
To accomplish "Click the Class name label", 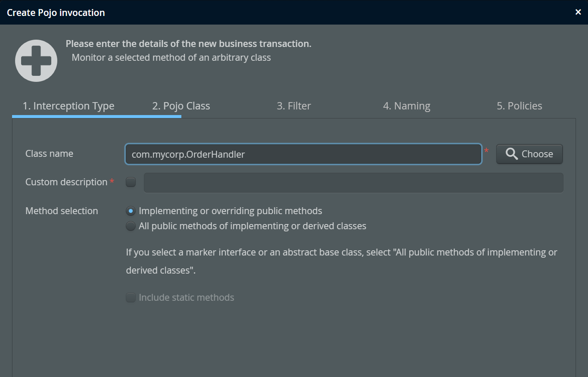I will pos(49,154).
